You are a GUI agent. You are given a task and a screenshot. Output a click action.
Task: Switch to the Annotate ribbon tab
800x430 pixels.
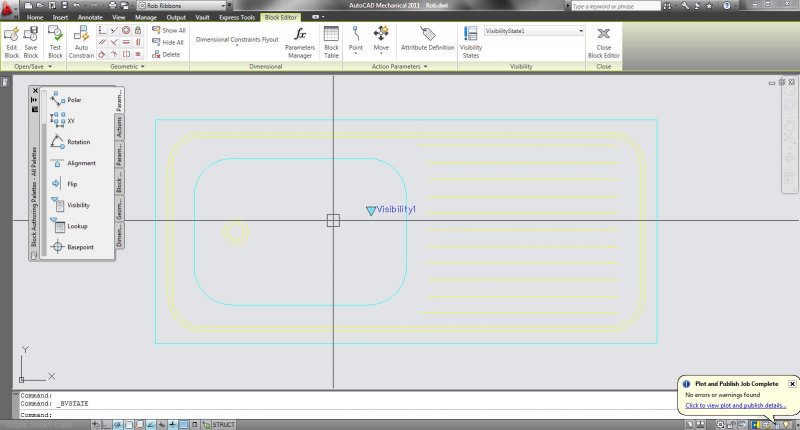90,18
